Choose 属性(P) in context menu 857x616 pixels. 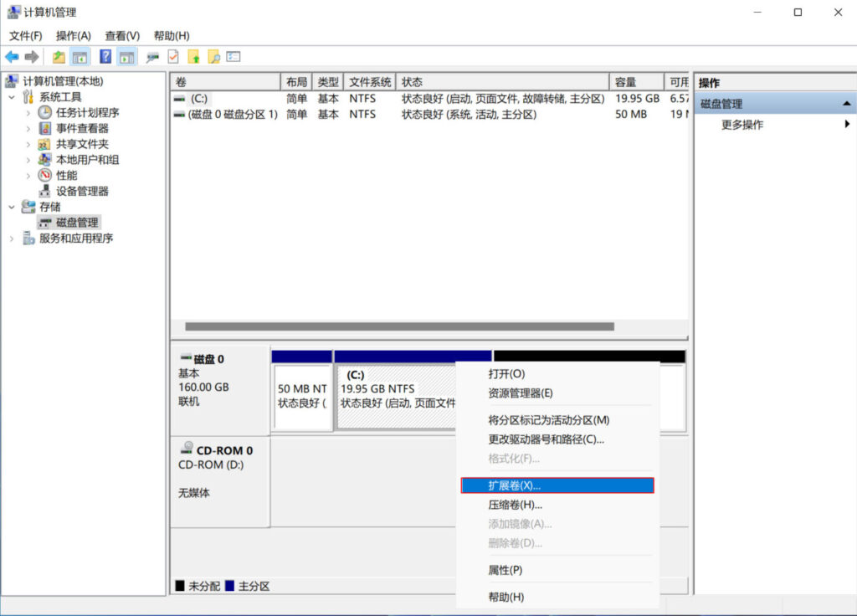pyautogui.click(x=557, y=570)
